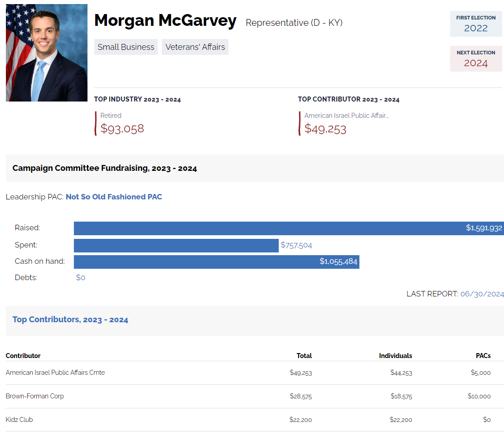Click the Cash on hand bar

tap(216, 262)
